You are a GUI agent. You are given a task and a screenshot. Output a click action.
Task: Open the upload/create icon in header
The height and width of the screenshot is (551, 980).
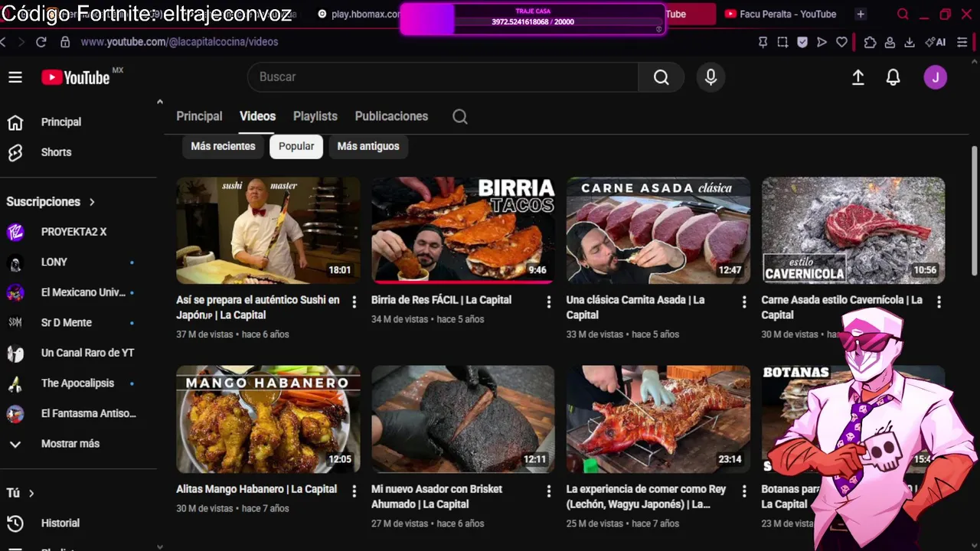pyautogui.click(x=858, y=77)
